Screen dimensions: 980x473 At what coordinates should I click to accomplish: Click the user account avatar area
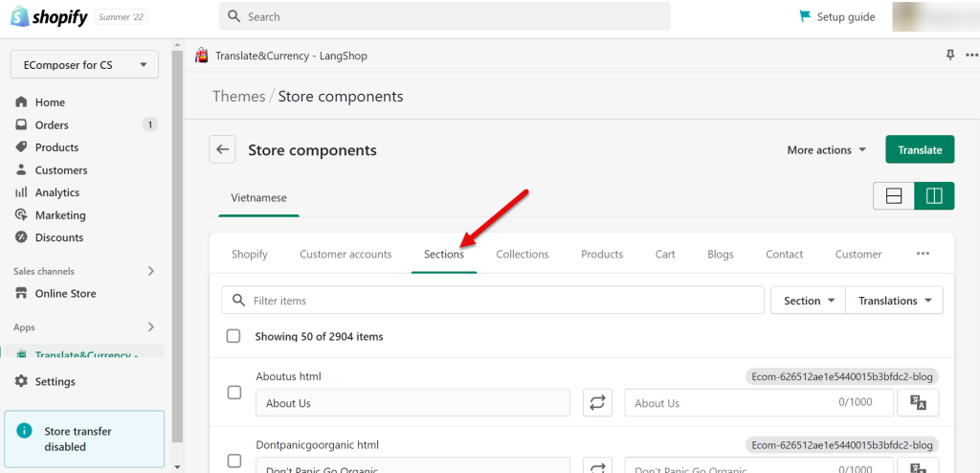coord(935,17)
